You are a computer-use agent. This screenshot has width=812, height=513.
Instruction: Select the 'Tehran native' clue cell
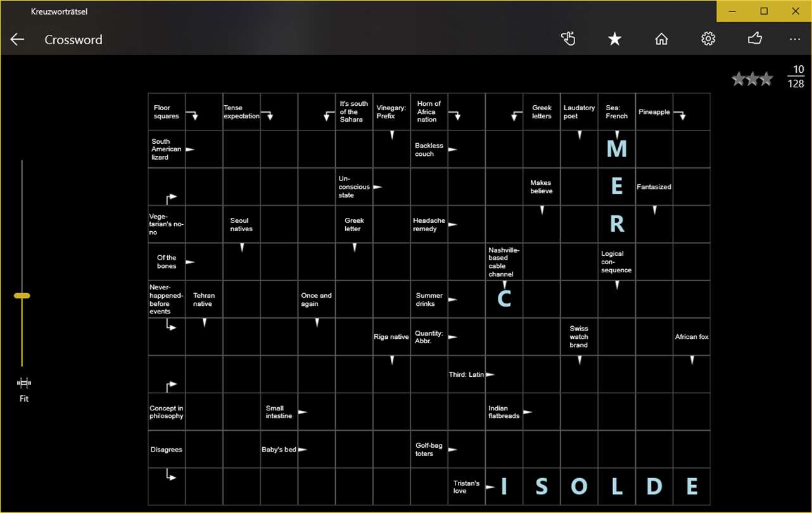point(204,299)
